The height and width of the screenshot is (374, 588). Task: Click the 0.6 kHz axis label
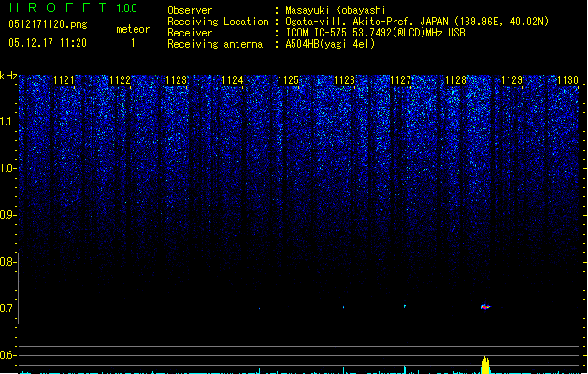pyautogui.click(x=7, y=355)
